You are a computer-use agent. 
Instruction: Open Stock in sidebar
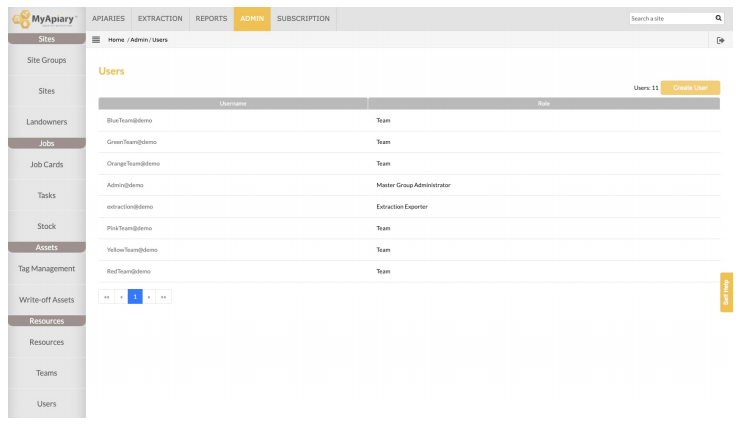(x=47, y=226)
